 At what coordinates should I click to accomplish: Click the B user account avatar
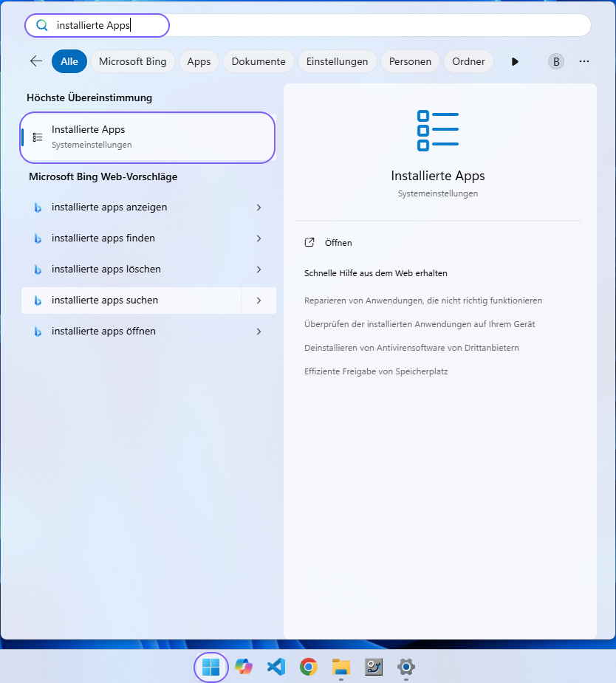pos(556,61)
